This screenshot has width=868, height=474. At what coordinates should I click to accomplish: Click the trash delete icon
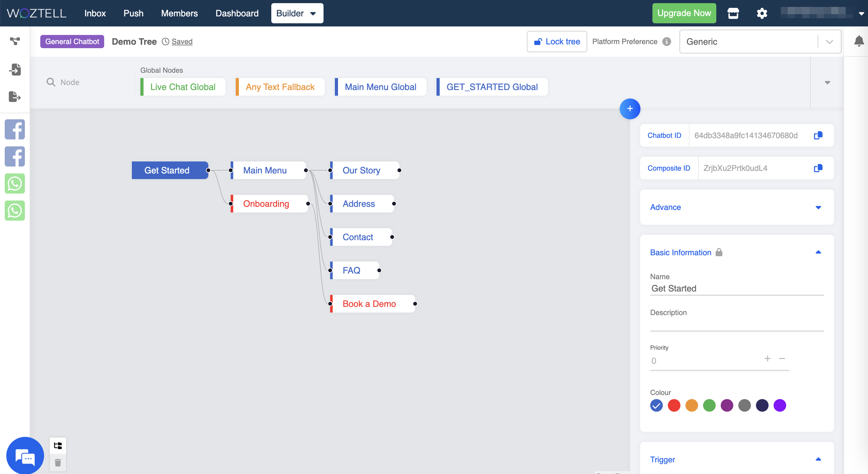click(x=58, y=463)
